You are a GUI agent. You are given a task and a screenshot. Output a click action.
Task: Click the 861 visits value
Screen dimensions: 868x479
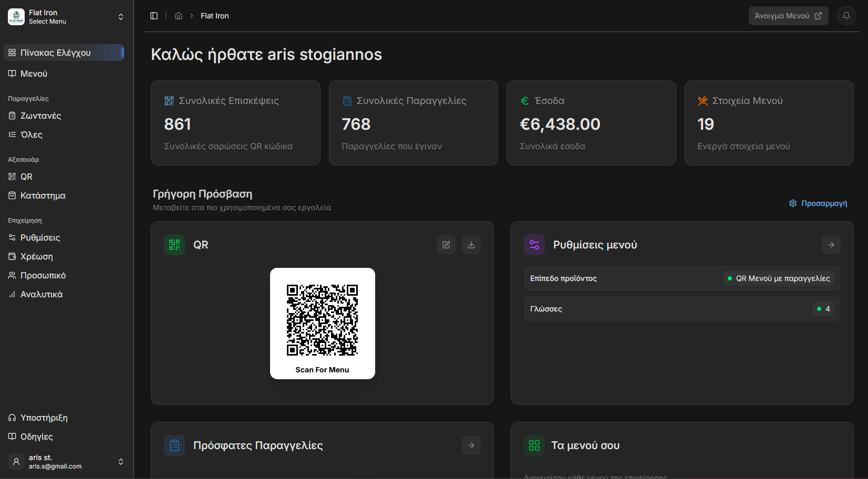pyautogui.click(x=178, y=124)
